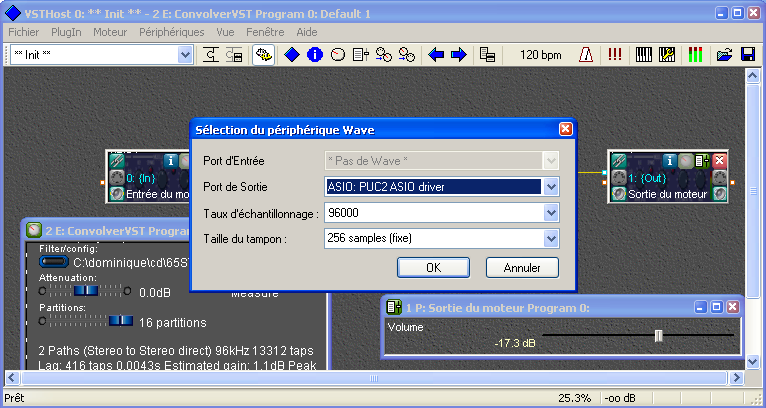Screen dimensions: 766x408
Task: Open the Taille du tampon dropdown arrow
Action: [551, 238]
